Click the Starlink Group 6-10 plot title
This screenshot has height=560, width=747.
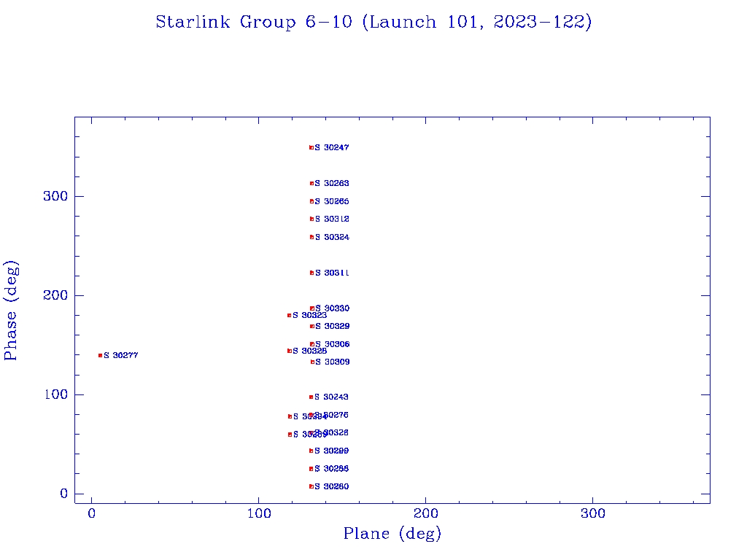tap(373, 22)
